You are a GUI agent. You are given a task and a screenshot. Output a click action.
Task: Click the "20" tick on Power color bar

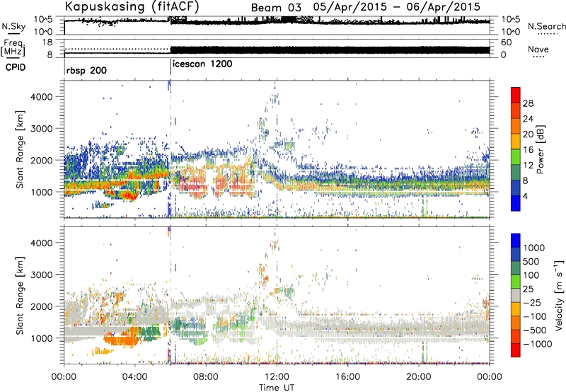(x=528, y=134)
